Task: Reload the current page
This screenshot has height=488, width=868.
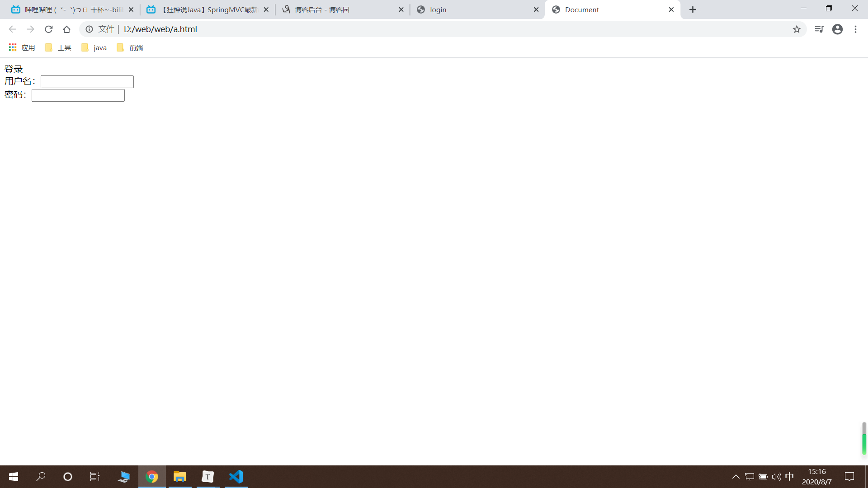Action: [x=48, y=29]
